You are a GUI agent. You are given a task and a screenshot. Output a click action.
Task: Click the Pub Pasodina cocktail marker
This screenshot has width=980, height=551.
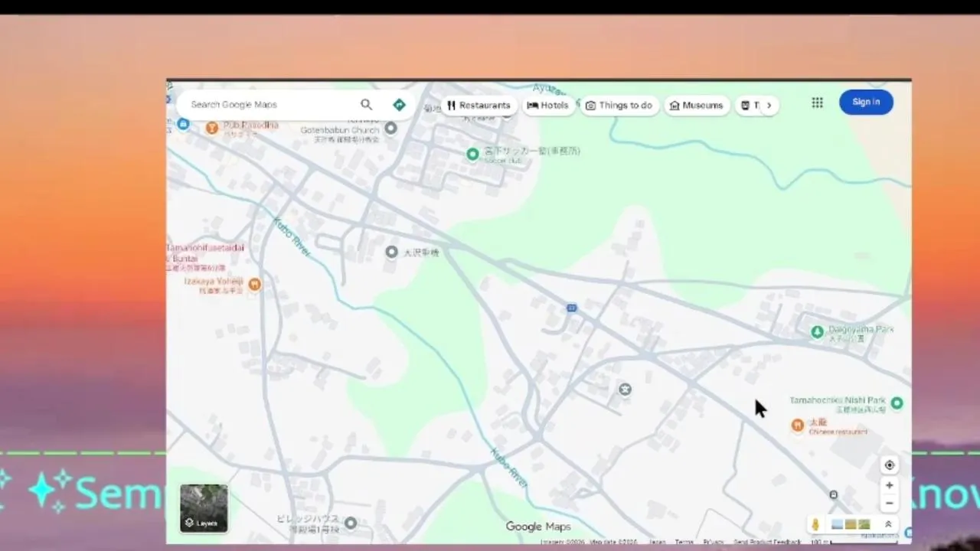tap(212, 128)
